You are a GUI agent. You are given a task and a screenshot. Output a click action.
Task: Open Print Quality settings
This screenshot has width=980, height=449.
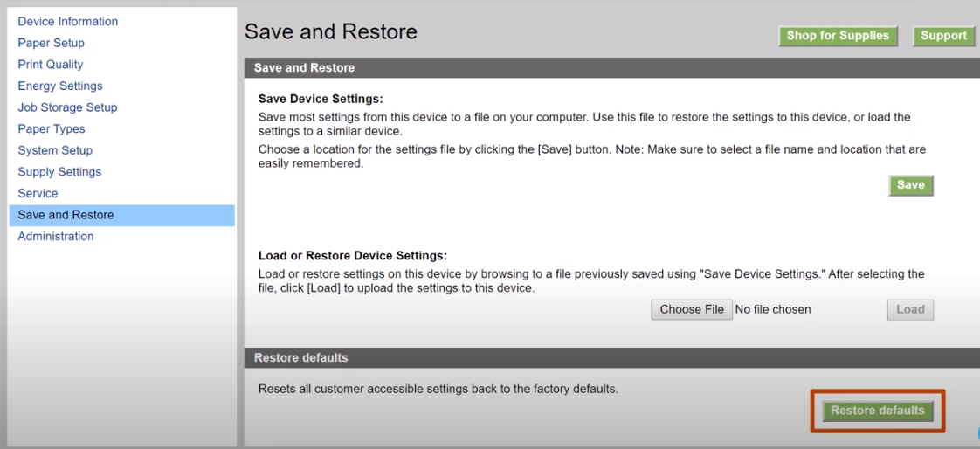[x=50, y=65]
